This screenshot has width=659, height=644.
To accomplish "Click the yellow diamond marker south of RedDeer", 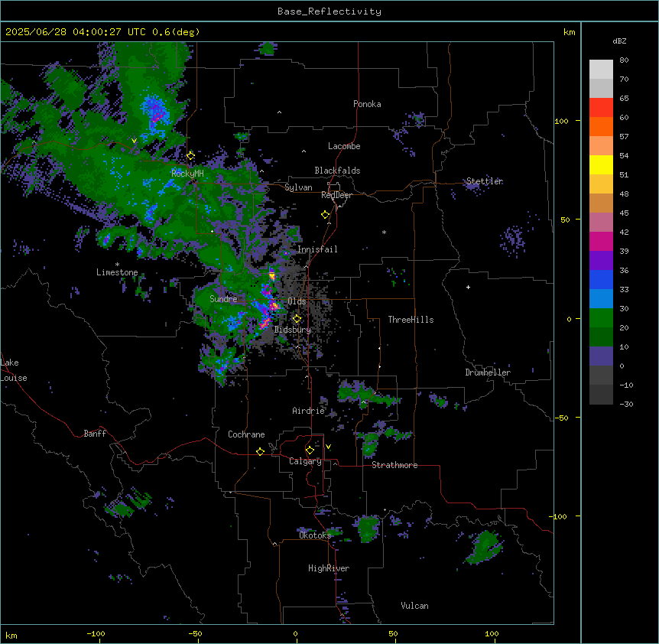I will 326,215.
